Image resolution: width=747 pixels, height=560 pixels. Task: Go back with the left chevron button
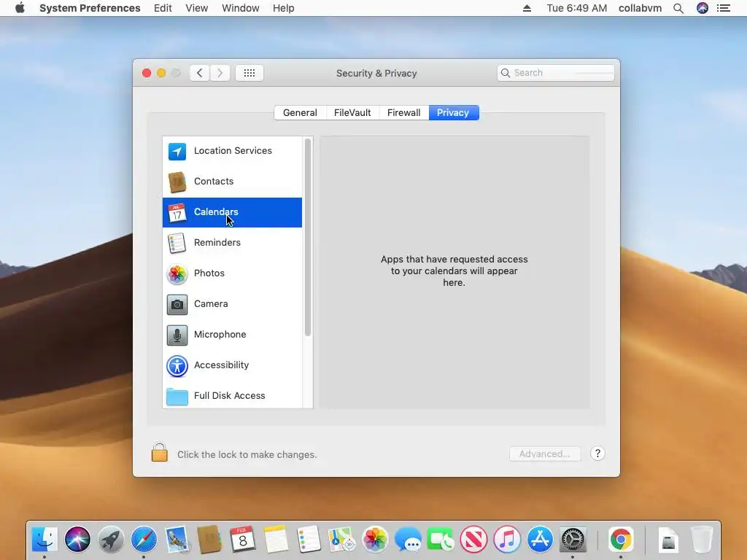point(200,73)
